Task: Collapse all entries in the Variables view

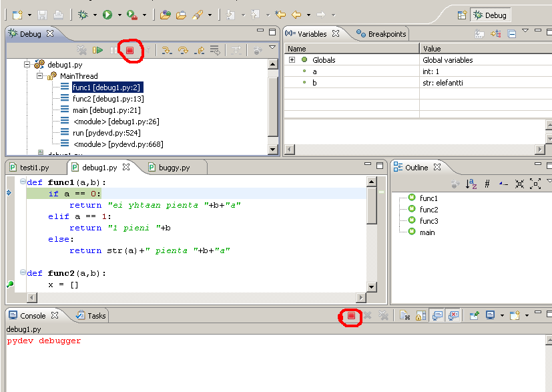Action: (x=512, y=34)
